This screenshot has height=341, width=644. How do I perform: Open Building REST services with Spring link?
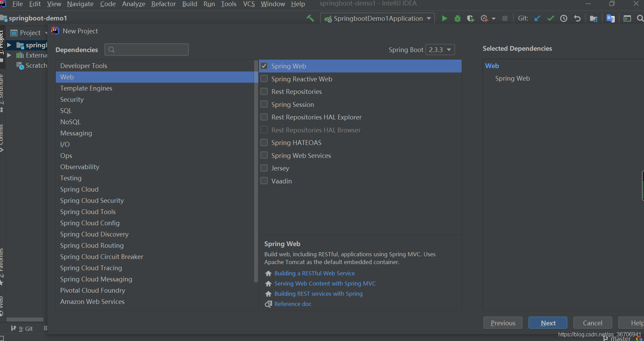coord(318,294)
